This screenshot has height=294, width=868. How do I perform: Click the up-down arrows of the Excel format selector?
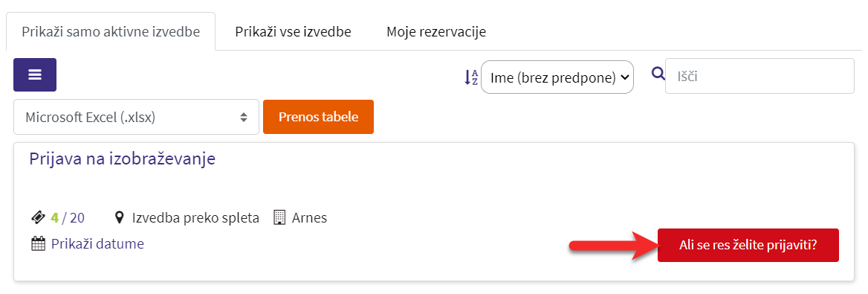[x=243, y=117]
